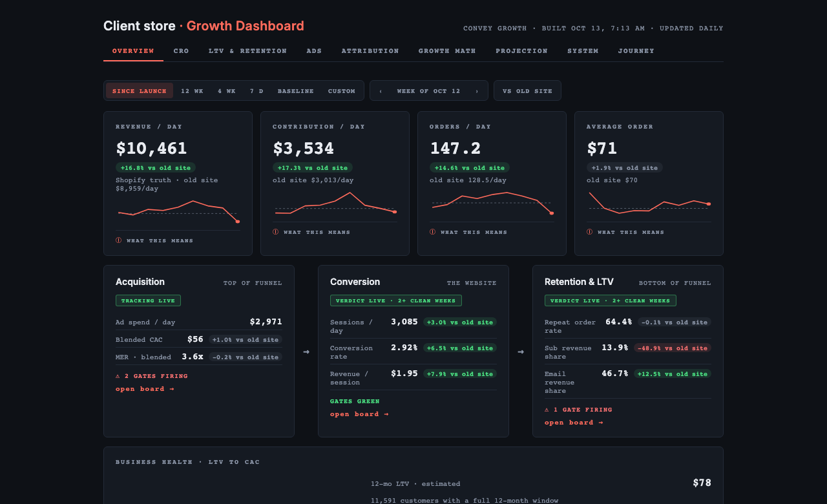The image size is (827, 504).
Task: Click the 1 Gate Firing warning
Action: 578,410
